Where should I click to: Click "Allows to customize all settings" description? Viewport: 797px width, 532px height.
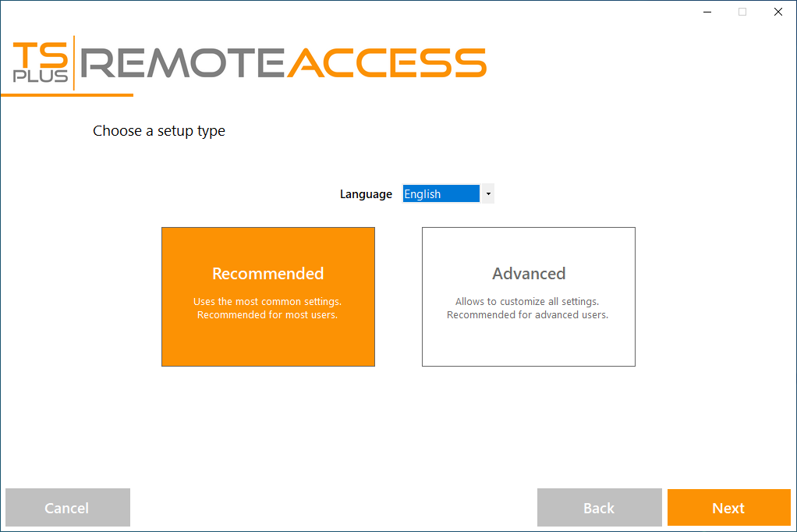[528, 301]
